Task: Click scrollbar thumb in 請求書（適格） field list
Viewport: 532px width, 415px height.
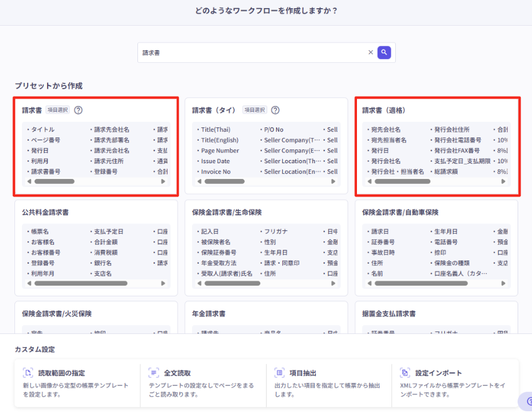Action: [x=402, y=181]
